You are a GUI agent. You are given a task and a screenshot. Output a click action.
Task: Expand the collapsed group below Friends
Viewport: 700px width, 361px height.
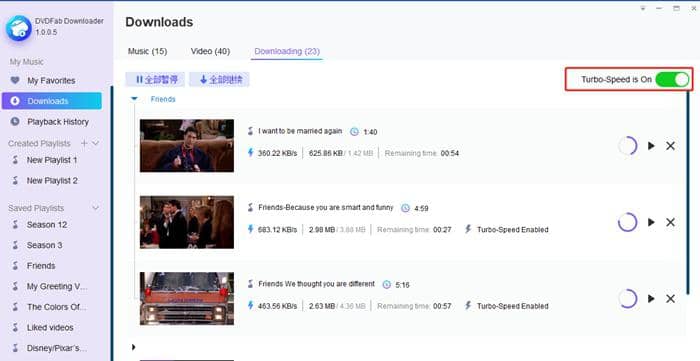coord(133,347)
